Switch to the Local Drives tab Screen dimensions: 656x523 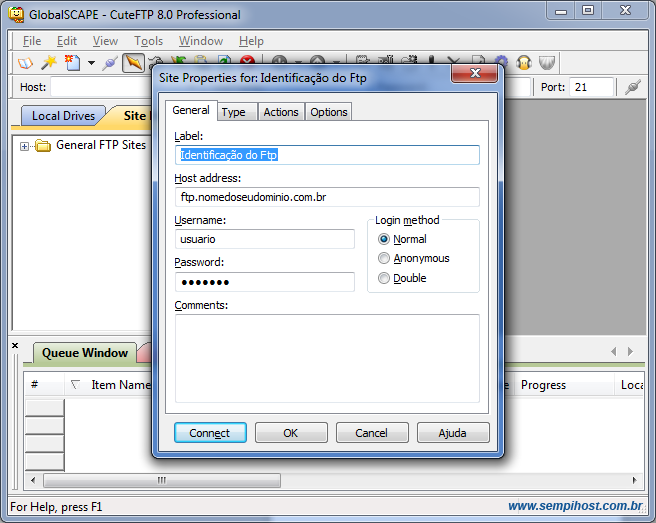(63, 116)
